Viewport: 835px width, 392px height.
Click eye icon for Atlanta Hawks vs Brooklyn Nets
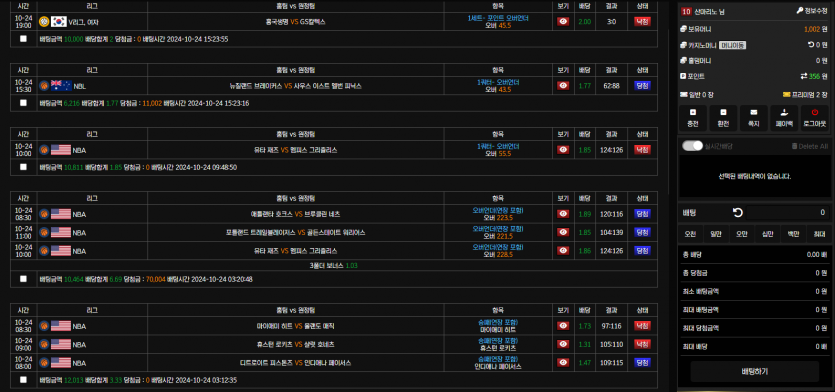pyautogui.click(x=563, y=214)
